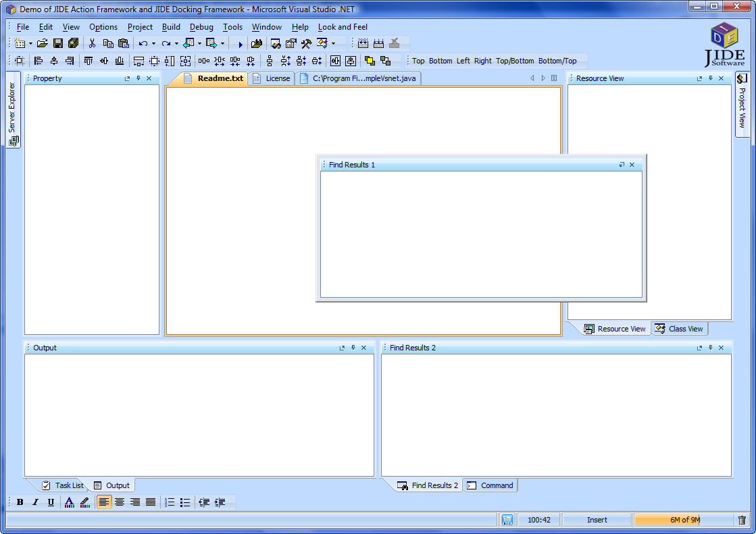
Task: Turn on center text alignment
Action: 120,502
